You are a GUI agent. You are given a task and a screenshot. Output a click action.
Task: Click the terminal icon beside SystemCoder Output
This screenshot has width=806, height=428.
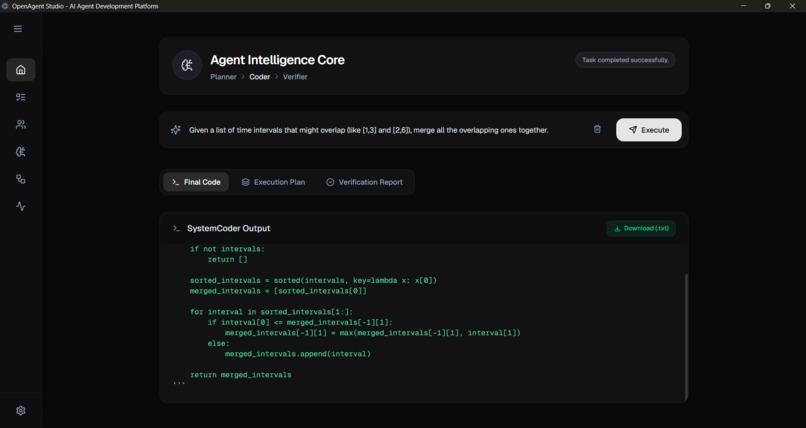(x=176, y=228)
